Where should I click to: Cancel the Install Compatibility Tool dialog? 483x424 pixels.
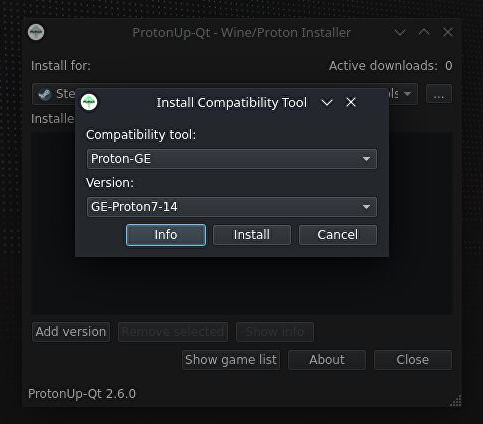click(338, 235)
